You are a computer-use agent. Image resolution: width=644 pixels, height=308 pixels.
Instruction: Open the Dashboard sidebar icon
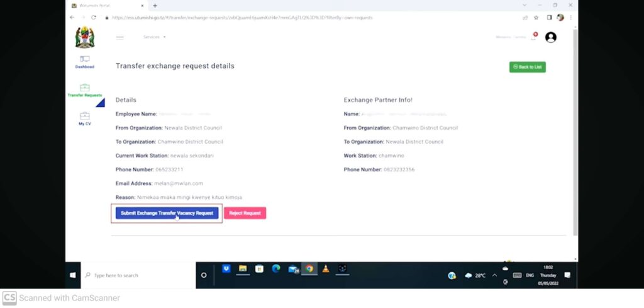coord(84,61)
